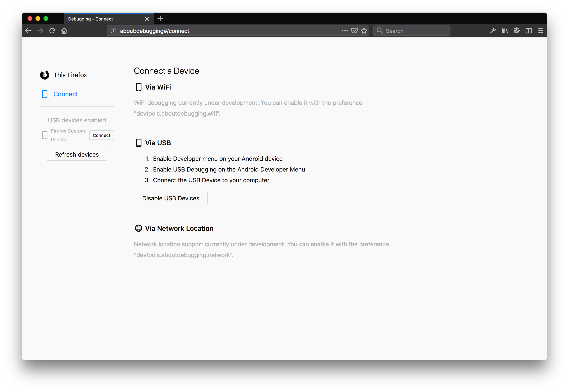Go to the Firefox home page
The width and height of the screenshot is (569, 392).
point(64,31)
